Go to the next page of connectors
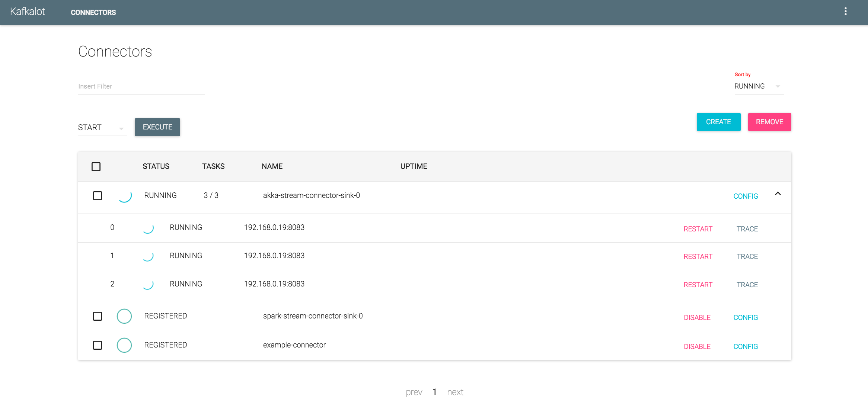This screenshot has width=868, height=410. click(x=455, y=392)
